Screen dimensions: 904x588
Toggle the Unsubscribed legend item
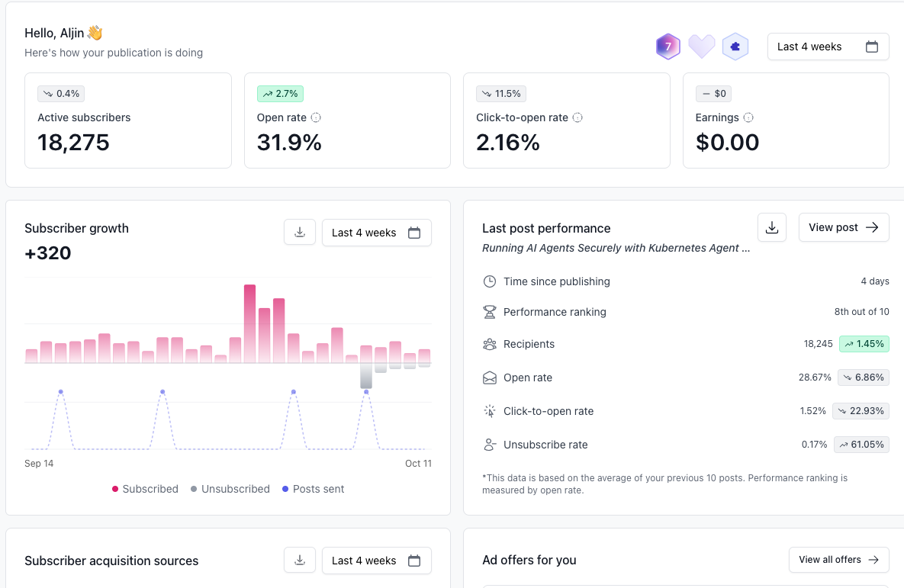[230, 489]
